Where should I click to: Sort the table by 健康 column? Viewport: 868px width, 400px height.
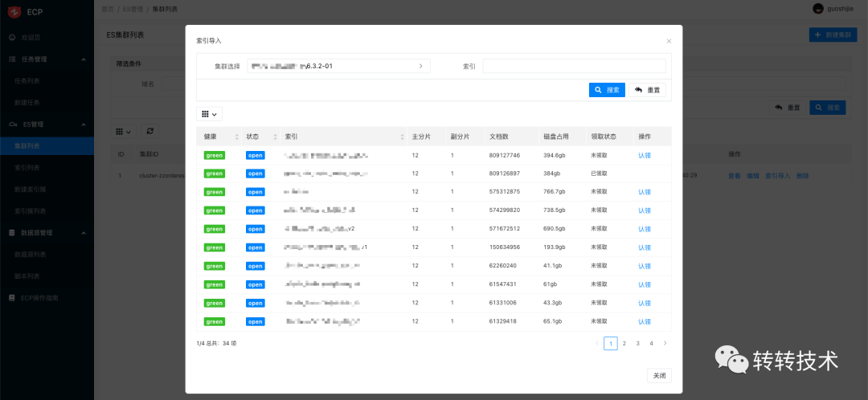[x=237, y=137]
